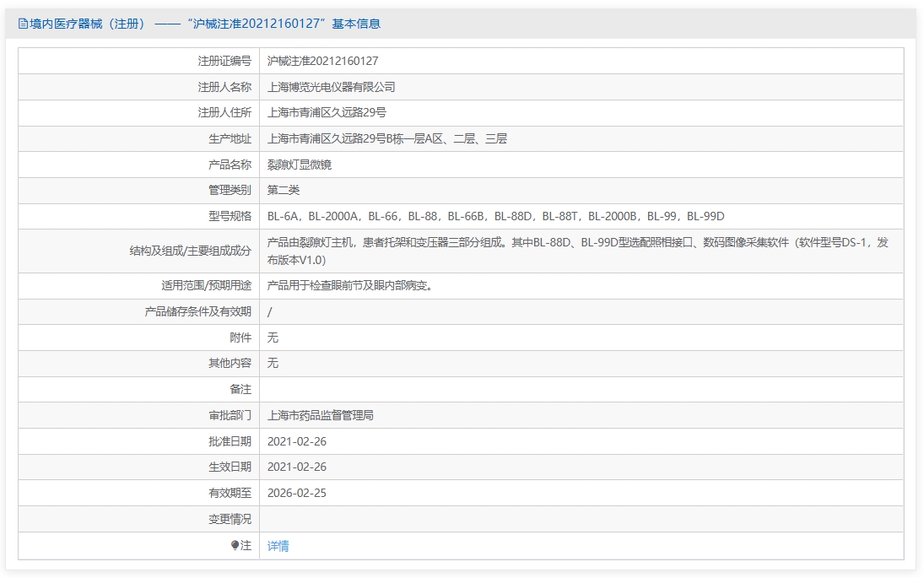
Task: Click the 注册人名称 label
Action: coord(224,87)
